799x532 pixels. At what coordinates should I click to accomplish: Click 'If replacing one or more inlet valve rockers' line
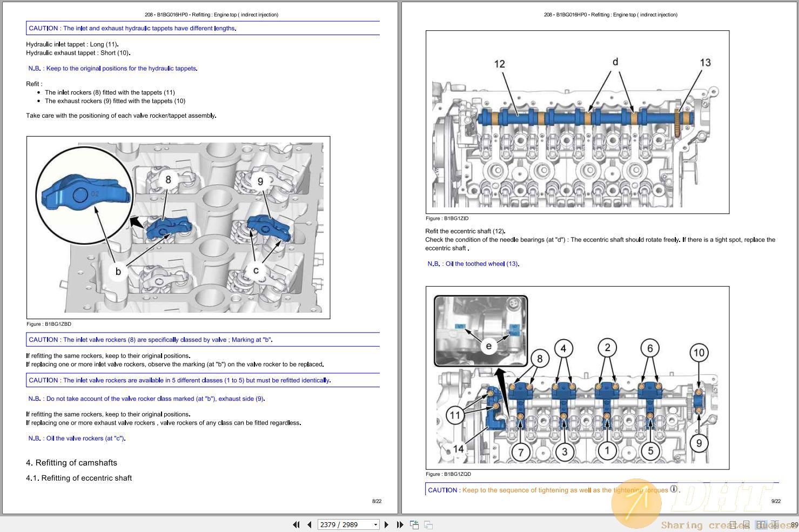[x=175, y=365]
